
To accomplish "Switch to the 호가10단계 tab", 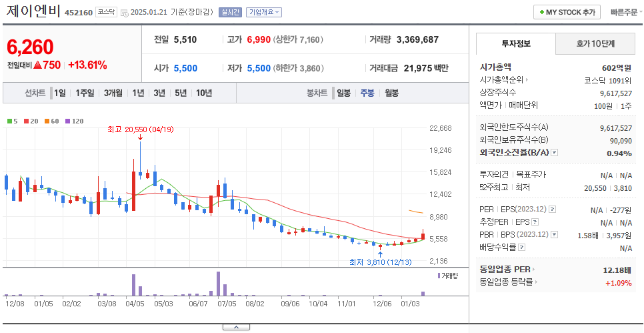I will coord(595,43).
